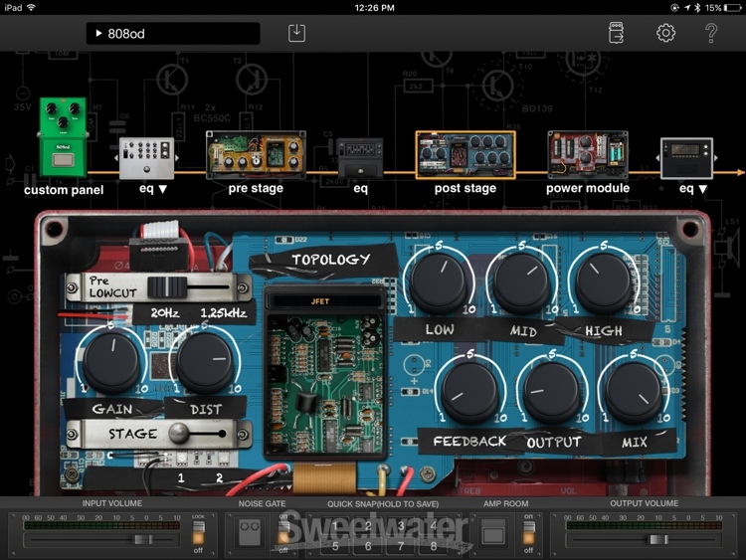The width and height of the screenshot is (746, 560).
Task: Select quick snap slot 8
Action: [434, 546]
